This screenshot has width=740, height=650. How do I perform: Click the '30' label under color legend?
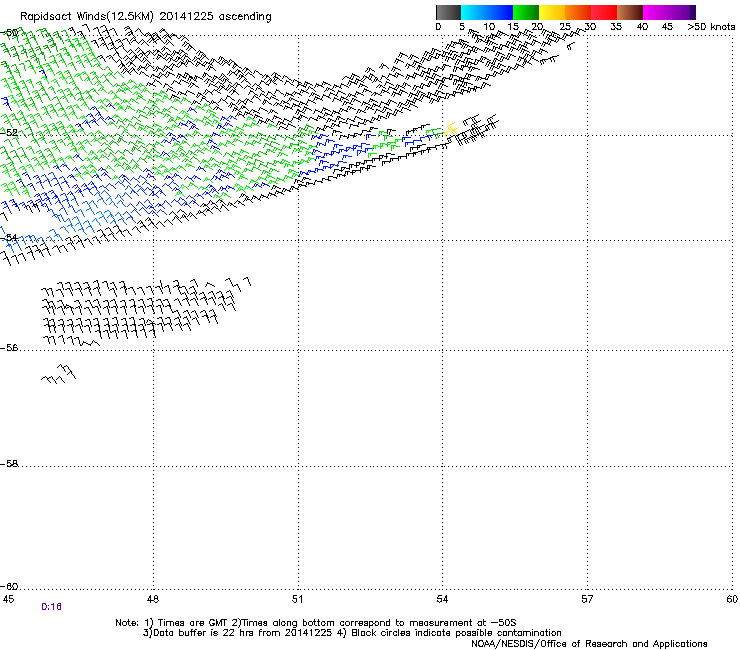(590, 26)
